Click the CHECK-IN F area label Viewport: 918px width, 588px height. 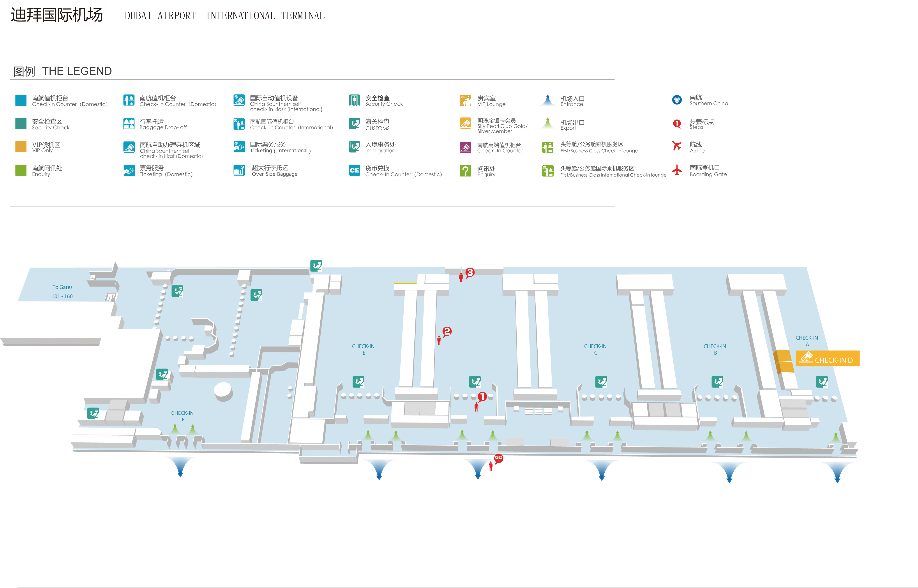182,416
